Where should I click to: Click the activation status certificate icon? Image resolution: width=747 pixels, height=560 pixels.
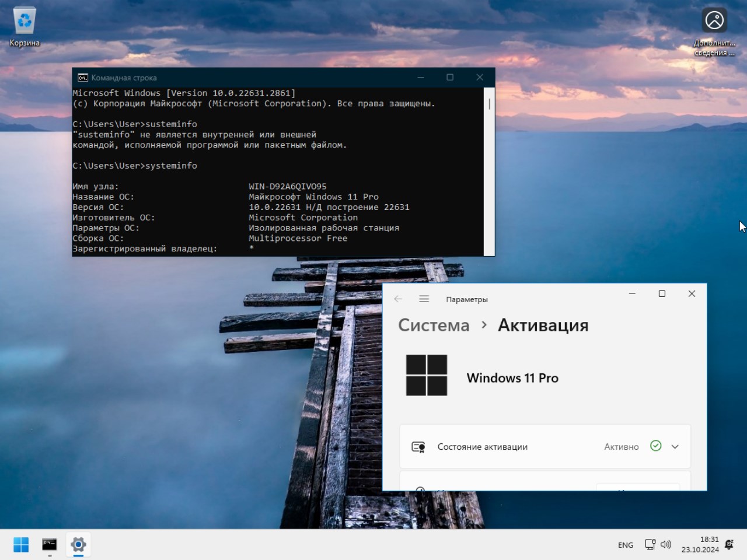[418, 447]
